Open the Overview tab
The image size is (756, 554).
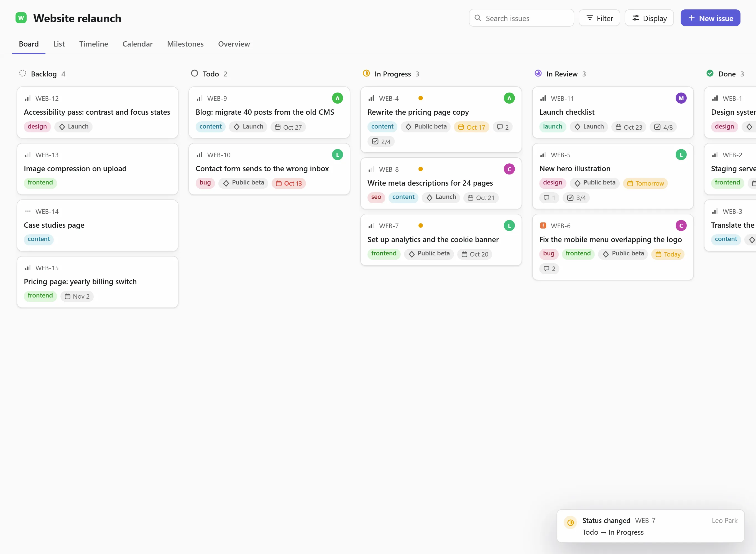pyautogui.click(x=234, y=44)
